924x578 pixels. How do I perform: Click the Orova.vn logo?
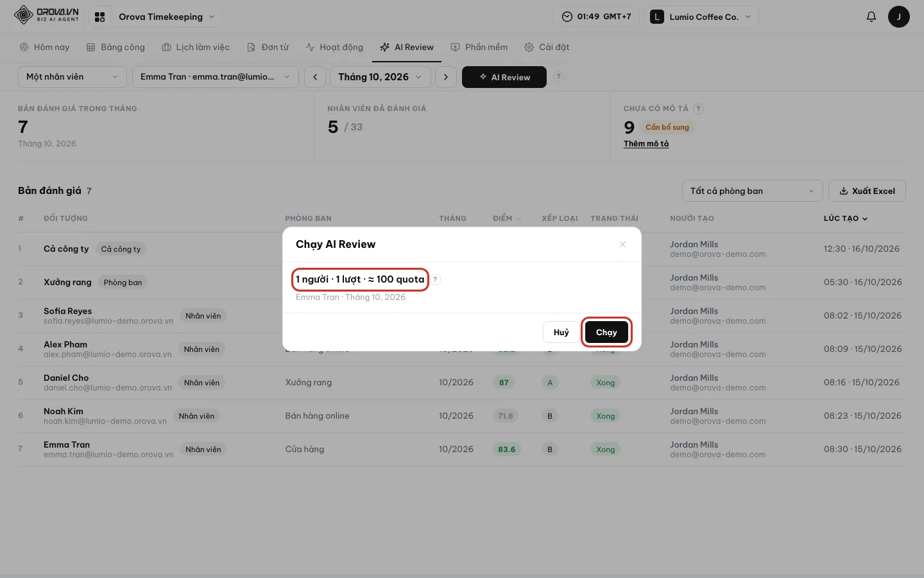click(x=47, y=15)
